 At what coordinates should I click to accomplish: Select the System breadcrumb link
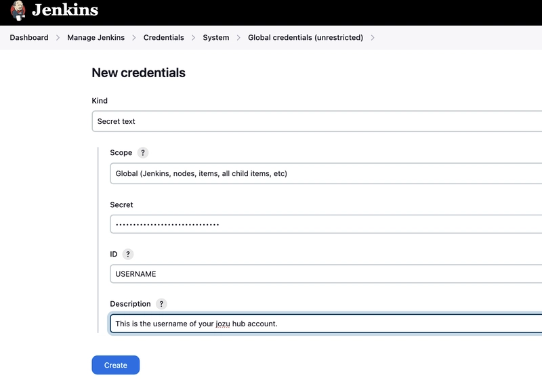(215, 38)
